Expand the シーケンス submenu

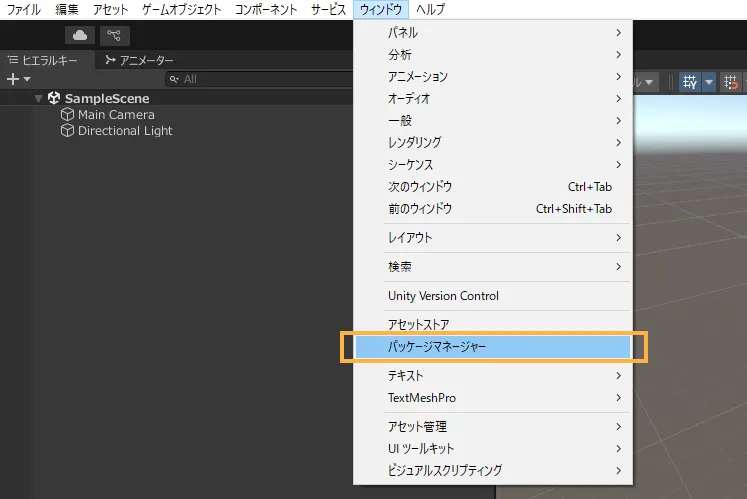tap(493, 164)
